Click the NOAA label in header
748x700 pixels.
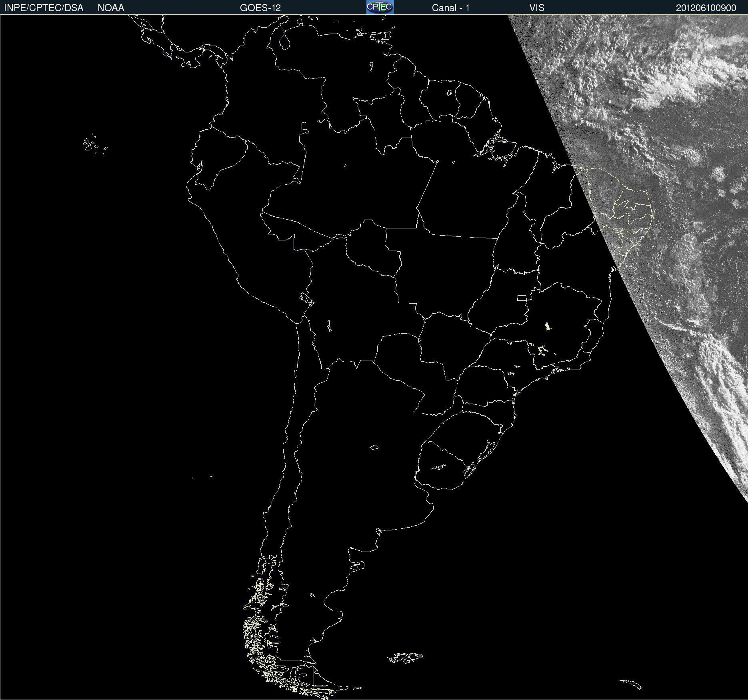[111, 8]
